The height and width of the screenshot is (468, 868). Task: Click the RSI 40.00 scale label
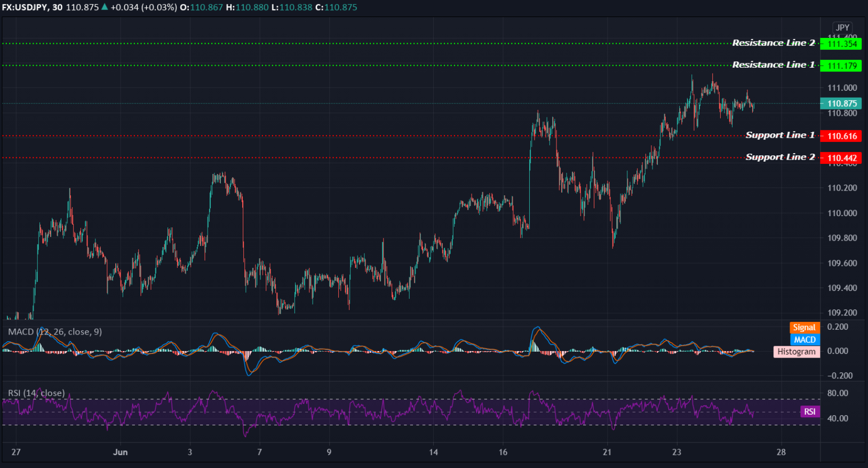pos(838,418)
